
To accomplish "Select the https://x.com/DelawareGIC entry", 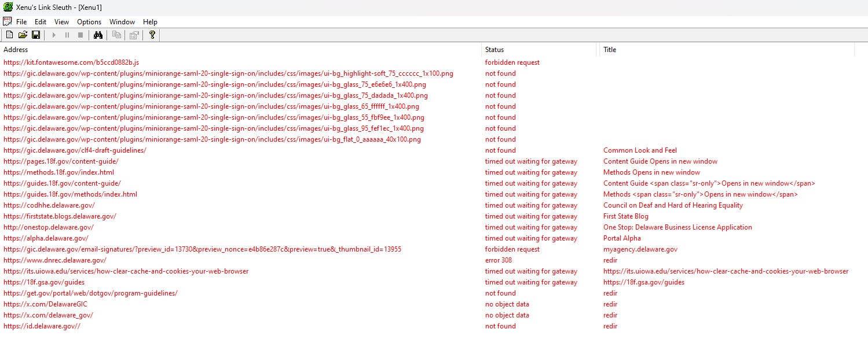I will 45,304.
